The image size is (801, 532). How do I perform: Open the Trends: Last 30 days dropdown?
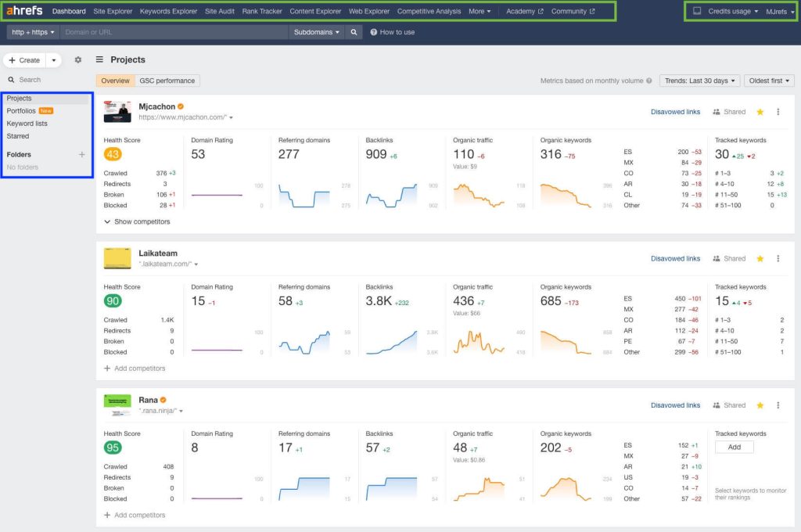[699, 81]
